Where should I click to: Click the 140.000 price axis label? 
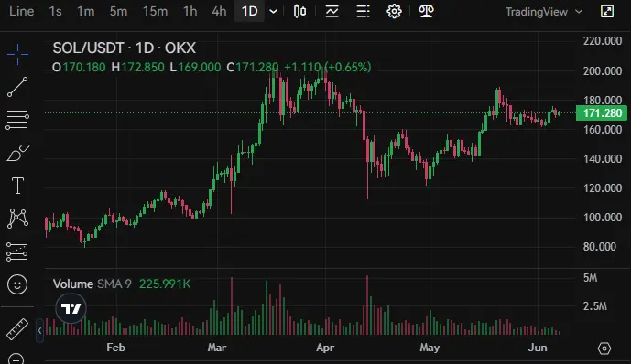(x=603, y=159)
